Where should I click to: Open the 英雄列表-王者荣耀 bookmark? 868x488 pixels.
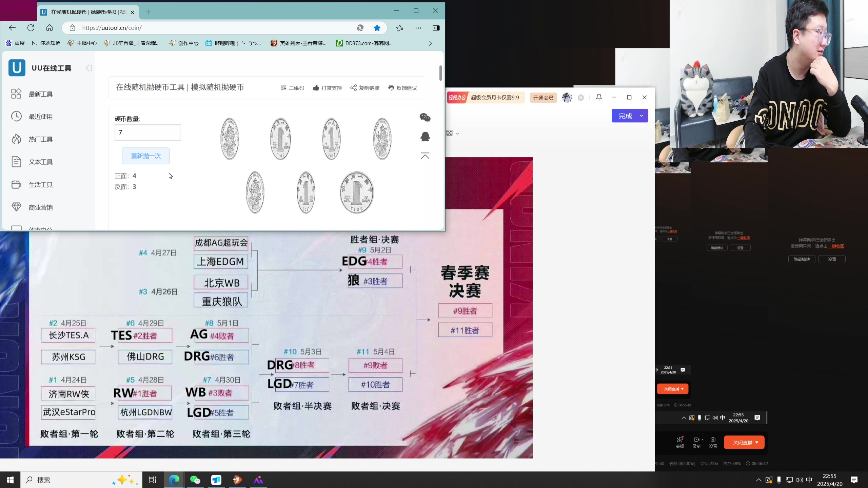pyautogui.click(x=299, y=43)
